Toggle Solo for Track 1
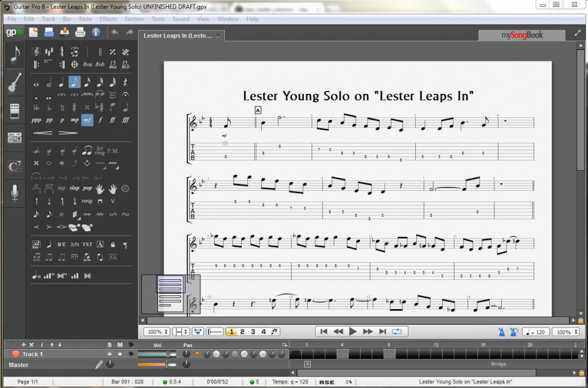The image size is (588, 388). (x=110, y=354)
